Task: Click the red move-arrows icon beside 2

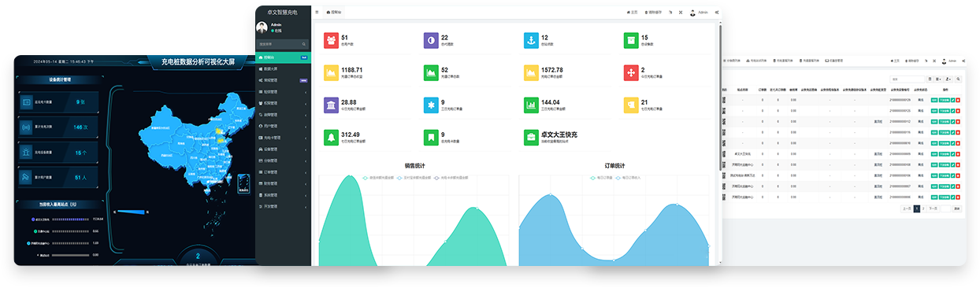Action: [x=630, y=72]
